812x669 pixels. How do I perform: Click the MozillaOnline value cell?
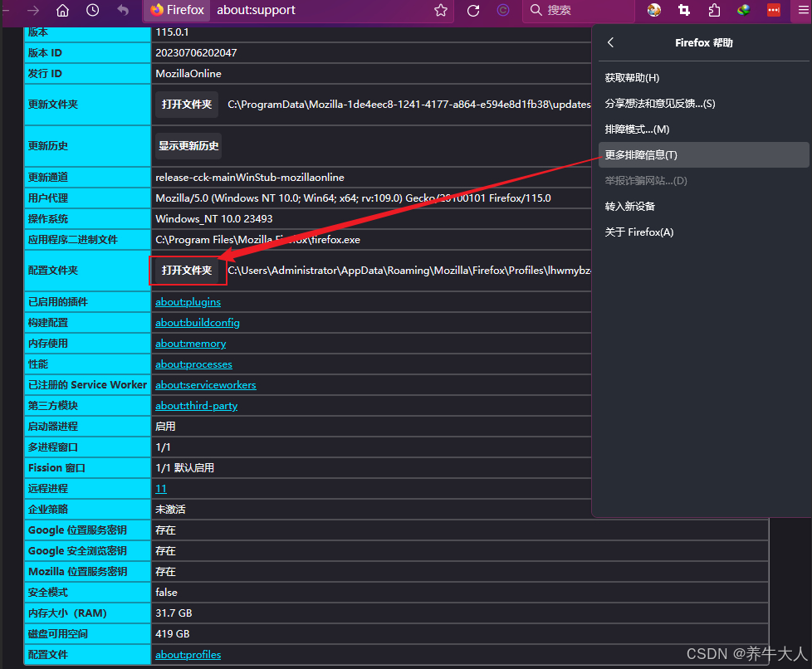(x=188, y=74)
